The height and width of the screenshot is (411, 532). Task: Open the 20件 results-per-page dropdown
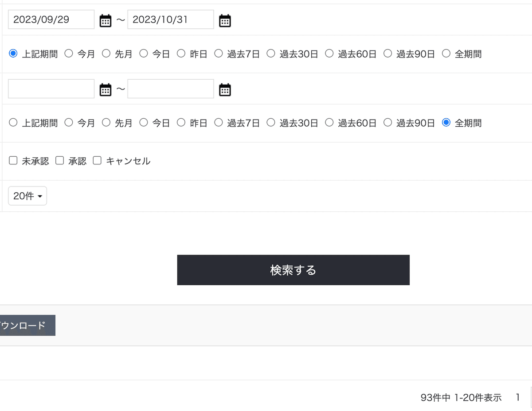(x=27, y=196)
